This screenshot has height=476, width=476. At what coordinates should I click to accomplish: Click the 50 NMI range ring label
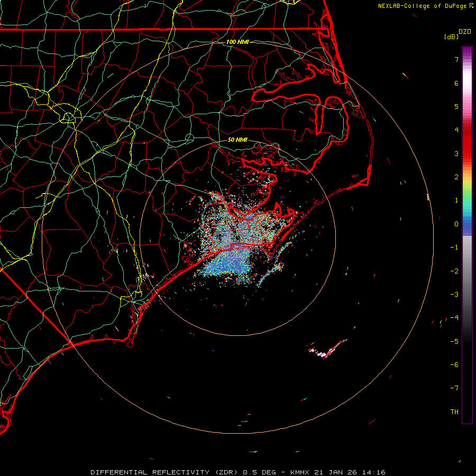pyautogui.click(x=237, y=140)
